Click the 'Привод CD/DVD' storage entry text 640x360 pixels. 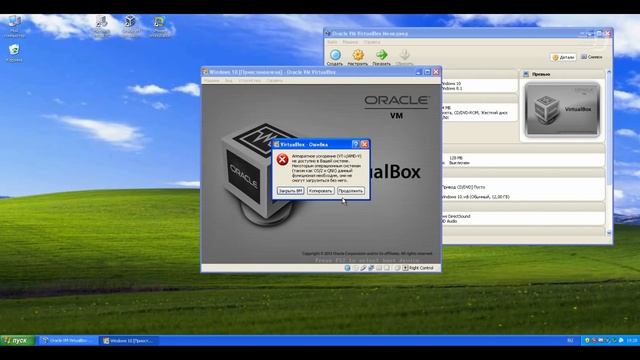point(464,187)
